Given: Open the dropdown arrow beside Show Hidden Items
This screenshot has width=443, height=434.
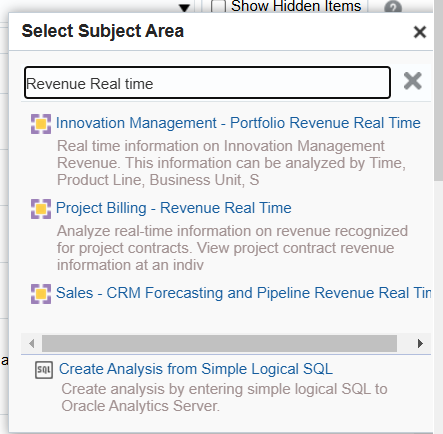Looking at the screenshot, I should pos(184,7).
